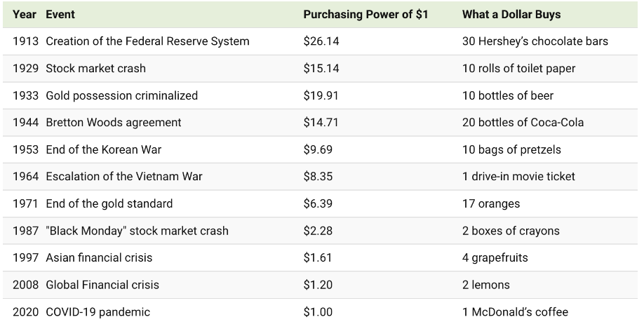Click the COVID-19 pandemic event

98,312
